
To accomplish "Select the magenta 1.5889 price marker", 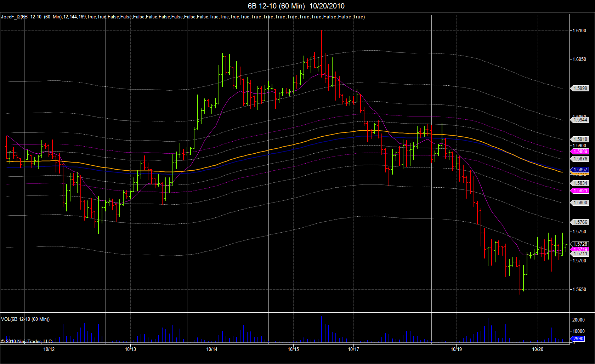I will tap(580, 151).
